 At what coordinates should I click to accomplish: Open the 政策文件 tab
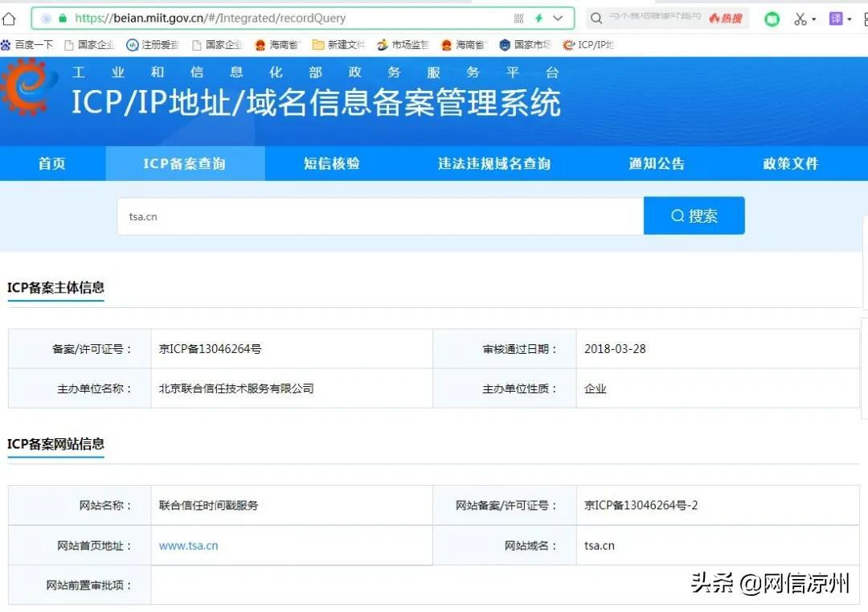pos(791,163)
